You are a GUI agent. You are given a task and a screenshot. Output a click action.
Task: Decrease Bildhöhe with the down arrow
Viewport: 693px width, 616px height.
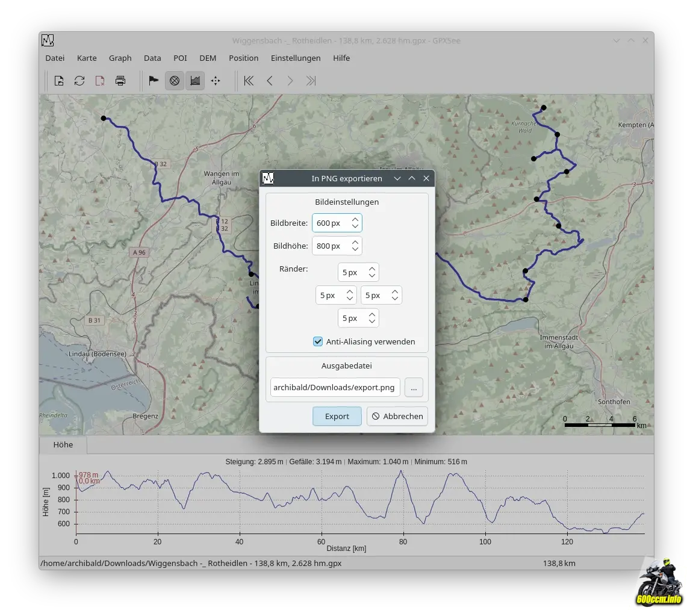pyautogui.click(x=355, y=249)
